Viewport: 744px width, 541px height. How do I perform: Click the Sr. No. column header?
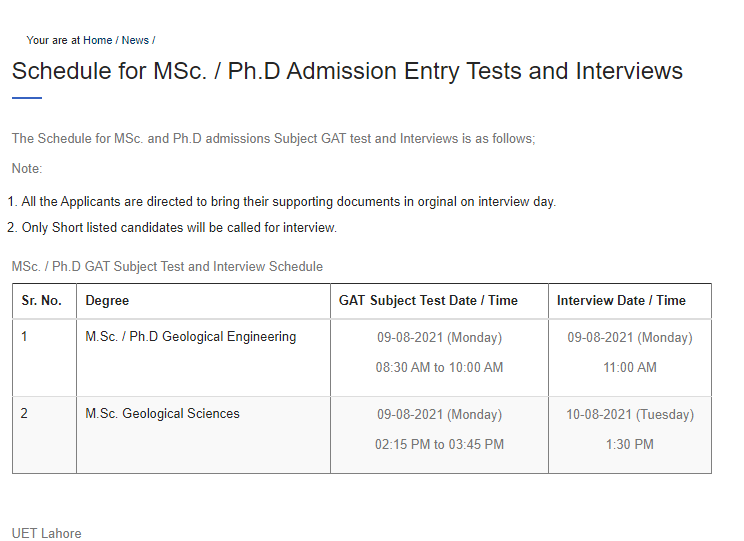tap(42, 300)
